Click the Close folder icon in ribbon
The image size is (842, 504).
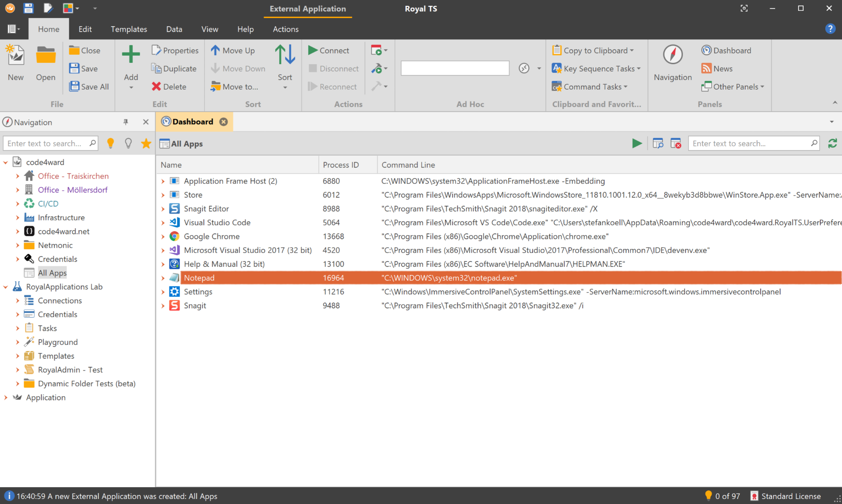tap(74, 50)
